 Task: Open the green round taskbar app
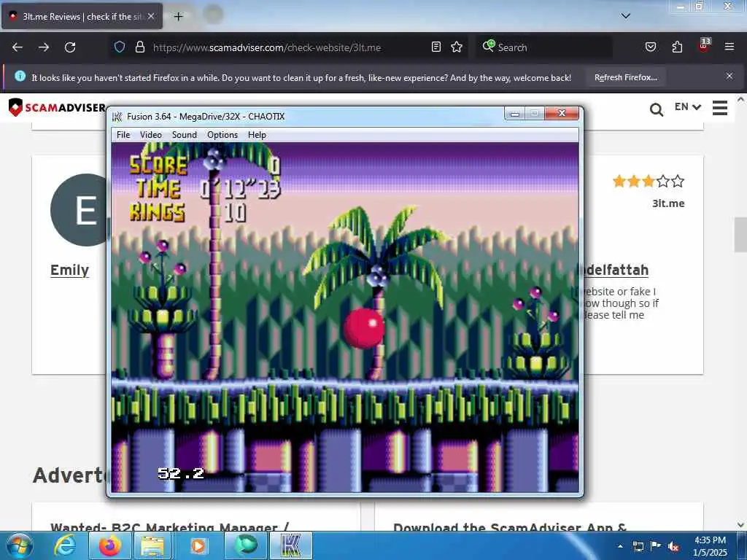point(245,545)
